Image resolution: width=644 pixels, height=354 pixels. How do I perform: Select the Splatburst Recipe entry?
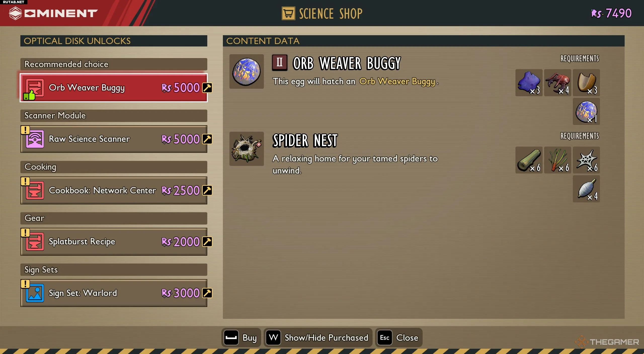pos(114,242)
